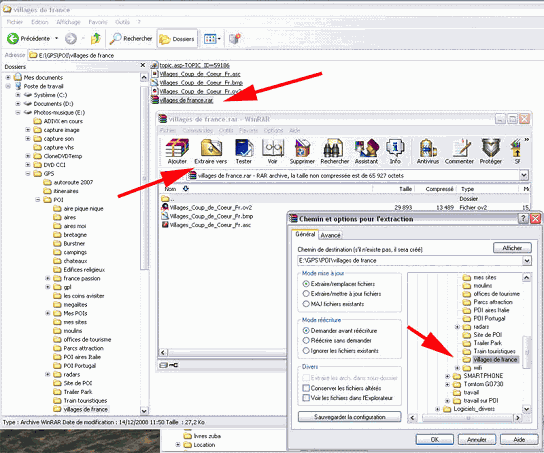Expand the france passion folder node

coord(48,278)
